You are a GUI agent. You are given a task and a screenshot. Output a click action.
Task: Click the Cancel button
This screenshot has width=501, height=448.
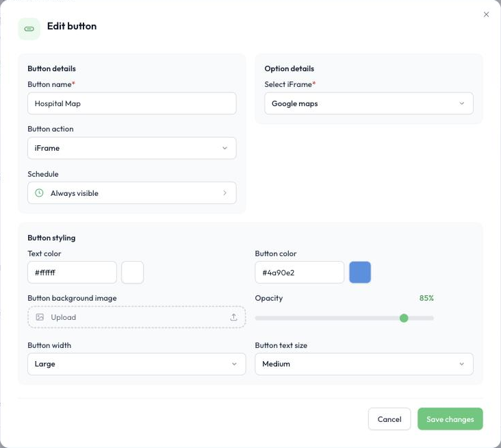click(x=389, y=419)
